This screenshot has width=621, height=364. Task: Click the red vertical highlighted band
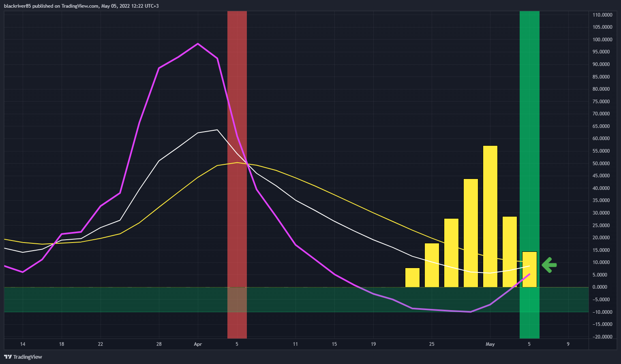click(237, 175)
